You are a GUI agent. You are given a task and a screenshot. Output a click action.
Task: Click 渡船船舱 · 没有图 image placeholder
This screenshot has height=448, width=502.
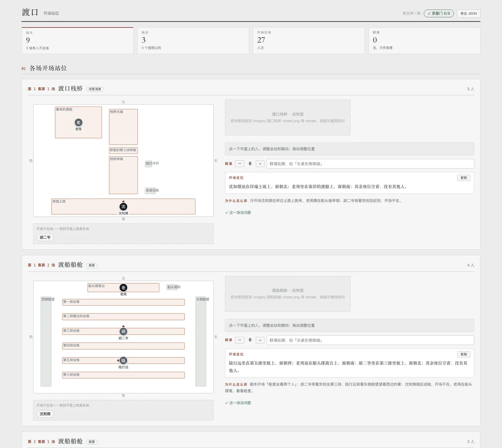288,294
